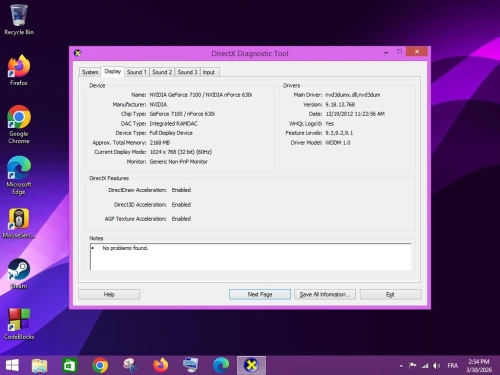Open the volume speaker tray icon

436,366
